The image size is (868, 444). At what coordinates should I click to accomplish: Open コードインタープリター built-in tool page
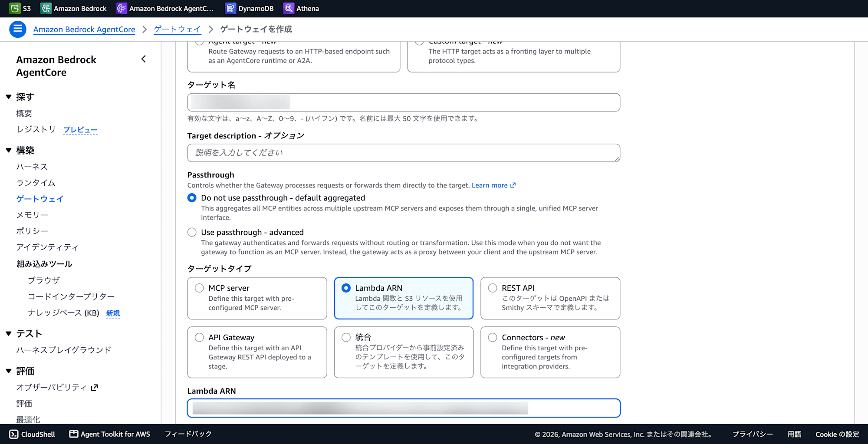pos(71,296)
